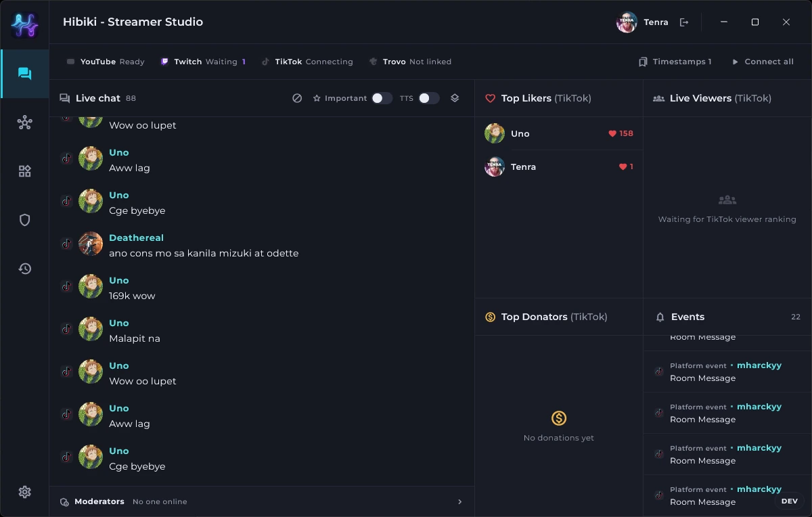Open the shield moderation sidebar icon
Image resolution: width=812 pixels, height=517 pixels.
pos(25,220)
